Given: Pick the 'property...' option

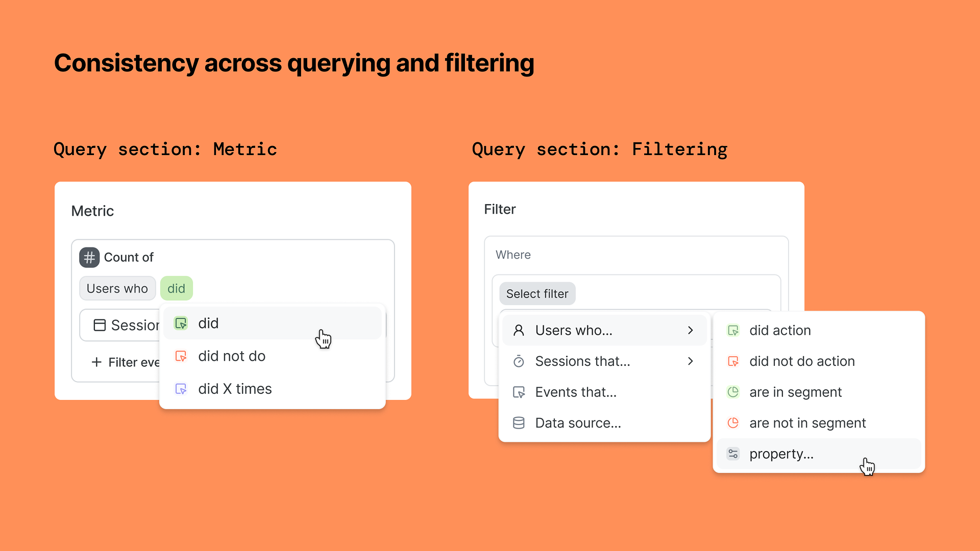Looking at the screenshot, I should click(819, 454).
